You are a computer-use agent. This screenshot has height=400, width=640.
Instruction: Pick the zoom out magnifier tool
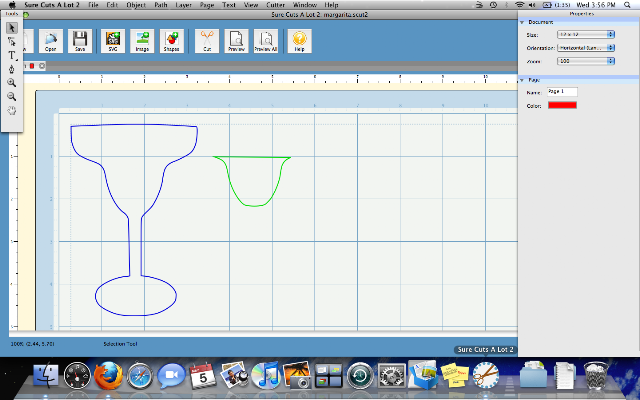pos(12,97)
